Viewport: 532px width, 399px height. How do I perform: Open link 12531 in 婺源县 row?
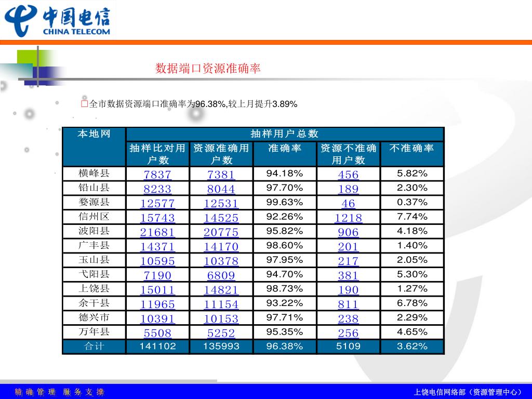click(x=221, y=203)
